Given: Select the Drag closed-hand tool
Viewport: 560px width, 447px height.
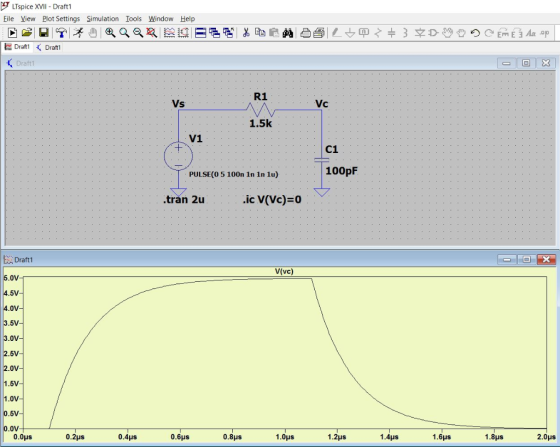Looking at the screenshot, I should click(461, 33).
